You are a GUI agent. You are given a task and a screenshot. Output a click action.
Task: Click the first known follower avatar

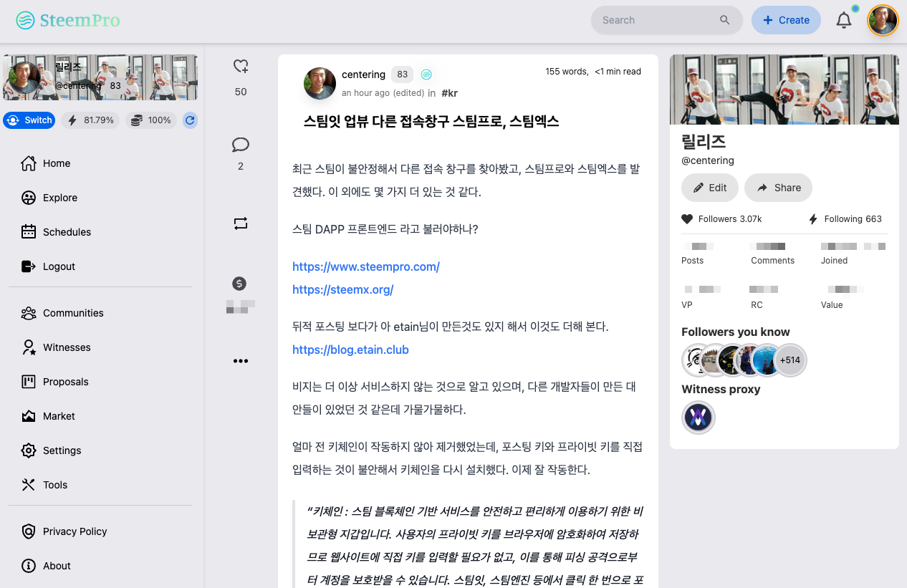click(x=695, y=360)
